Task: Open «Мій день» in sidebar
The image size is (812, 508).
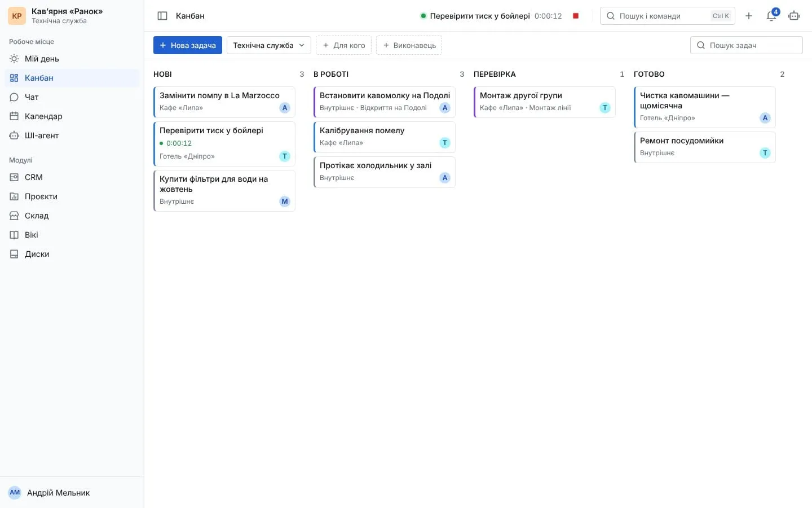Action: [x=72, y=59]
